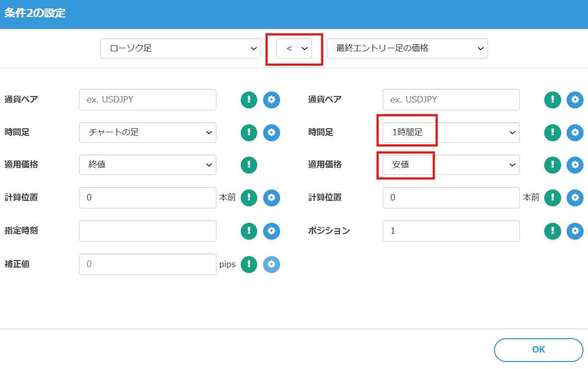Screen dimensions: 588x369
Task: Click info icon beside left 適用価格 dropdown
Action: 249,165
